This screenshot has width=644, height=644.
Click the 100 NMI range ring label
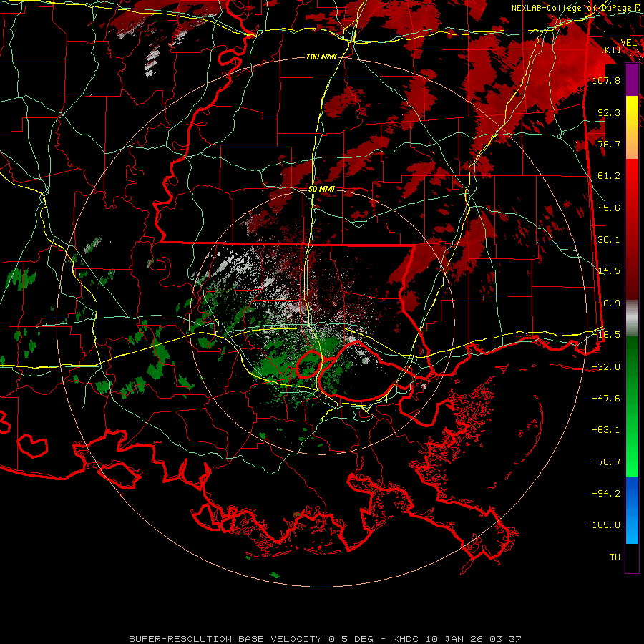(321, 57)
